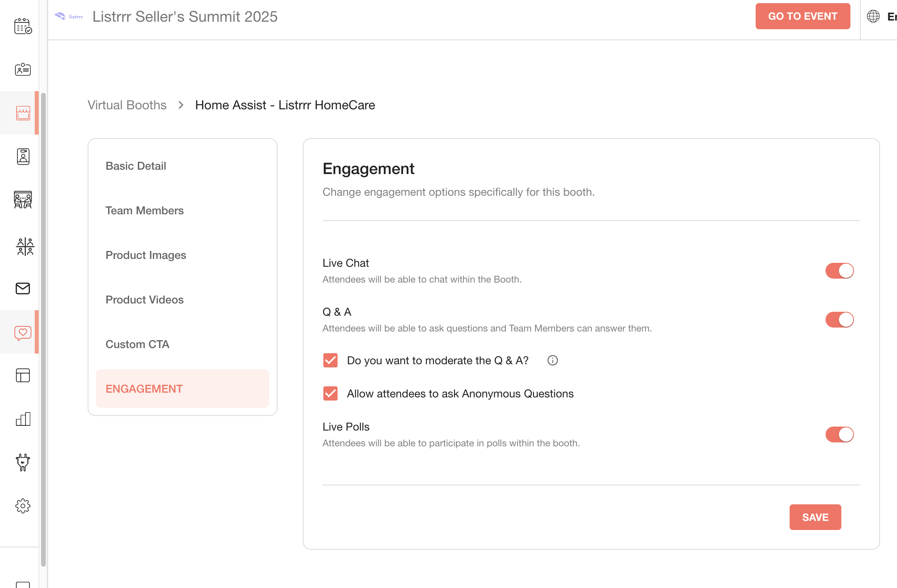Click the globe language icon

(873, 16)
